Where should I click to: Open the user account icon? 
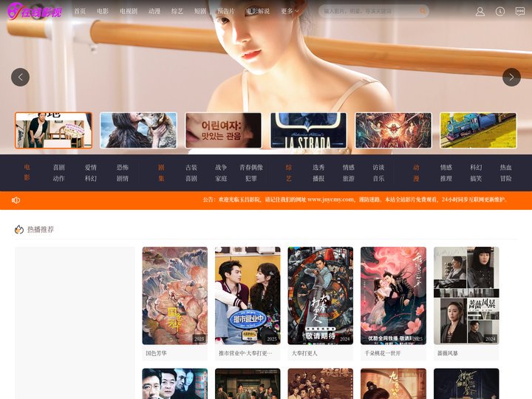point(480,12)
